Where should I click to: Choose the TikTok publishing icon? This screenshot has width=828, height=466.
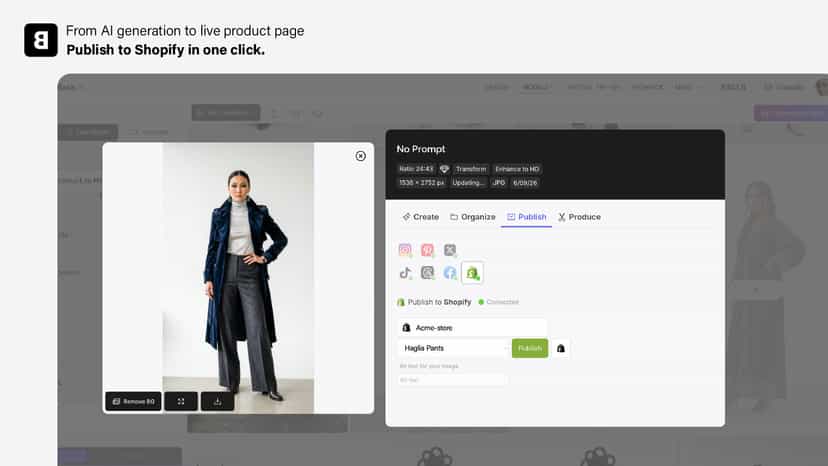coord(405,273)
